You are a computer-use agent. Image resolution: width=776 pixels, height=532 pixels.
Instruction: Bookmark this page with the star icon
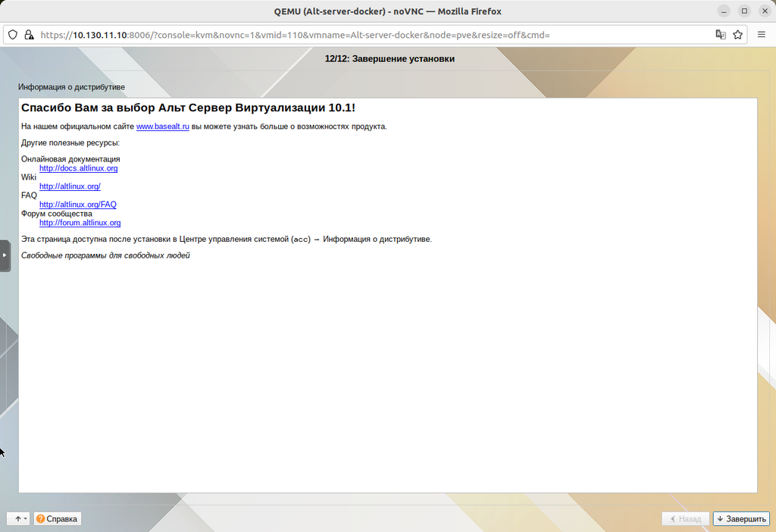click(737, 35)
